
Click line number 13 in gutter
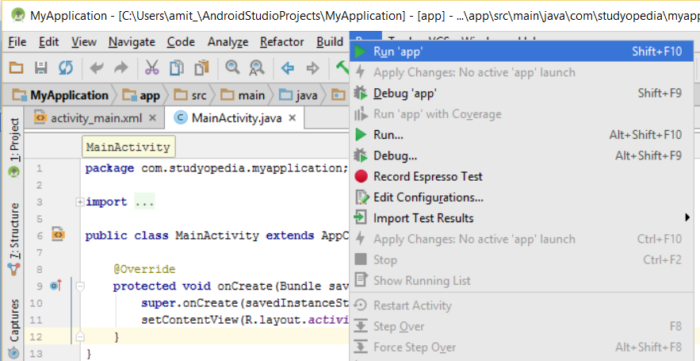coord(35,354)
